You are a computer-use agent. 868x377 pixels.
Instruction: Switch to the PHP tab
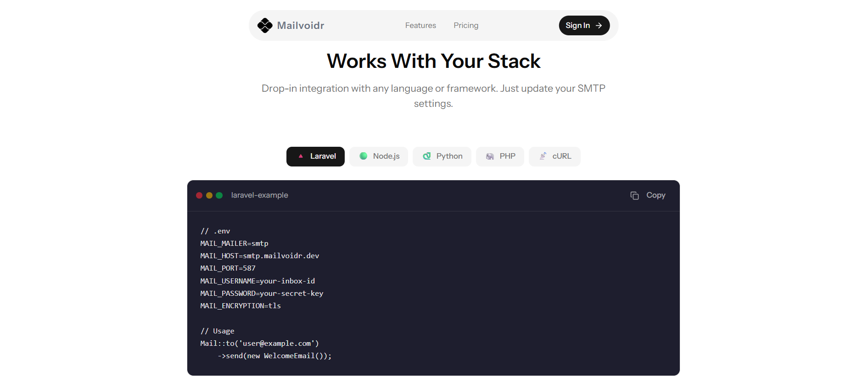click(500, 156)
